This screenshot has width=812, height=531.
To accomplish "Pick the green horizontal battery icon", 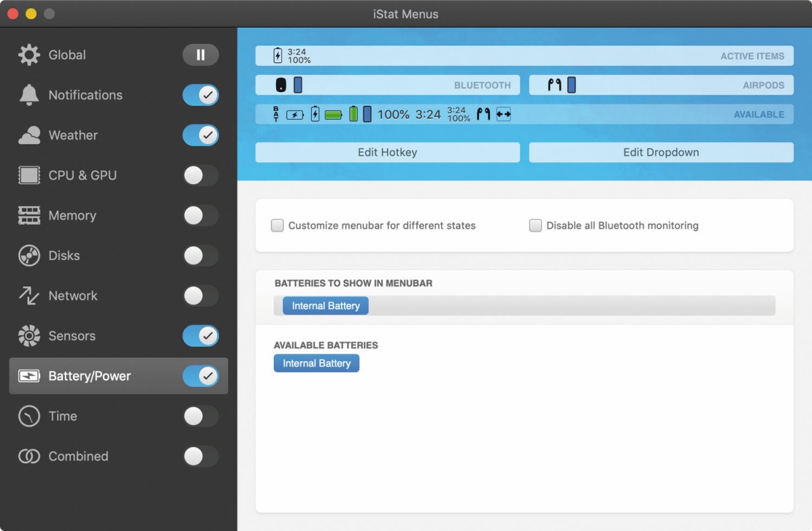I will 334,115.
